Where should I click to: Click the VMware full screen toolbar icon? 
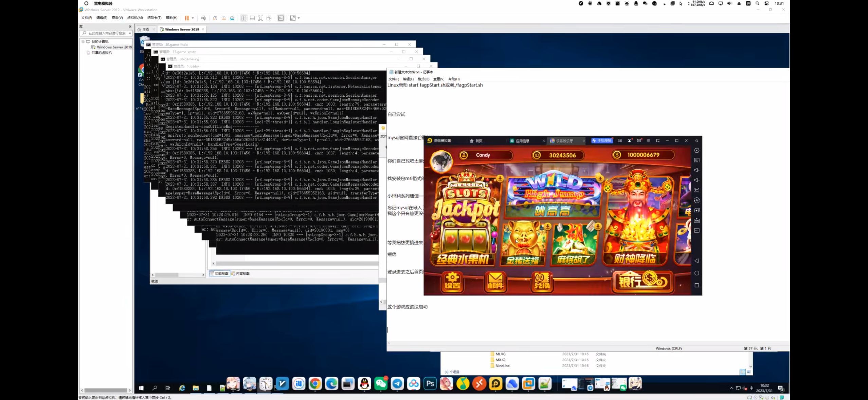(261, 18)
